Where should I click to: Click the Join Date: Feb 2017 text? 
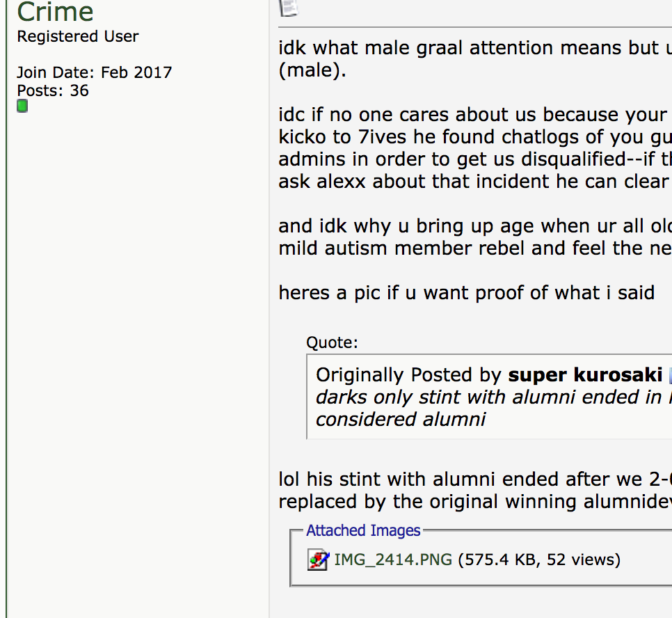pos(94,72)
